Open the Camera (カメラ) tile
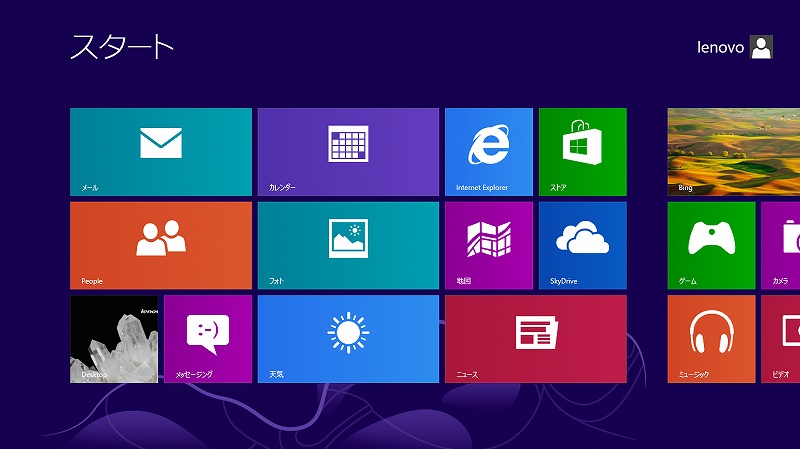This screenshot has width=800, height=449. coord(781,245)
